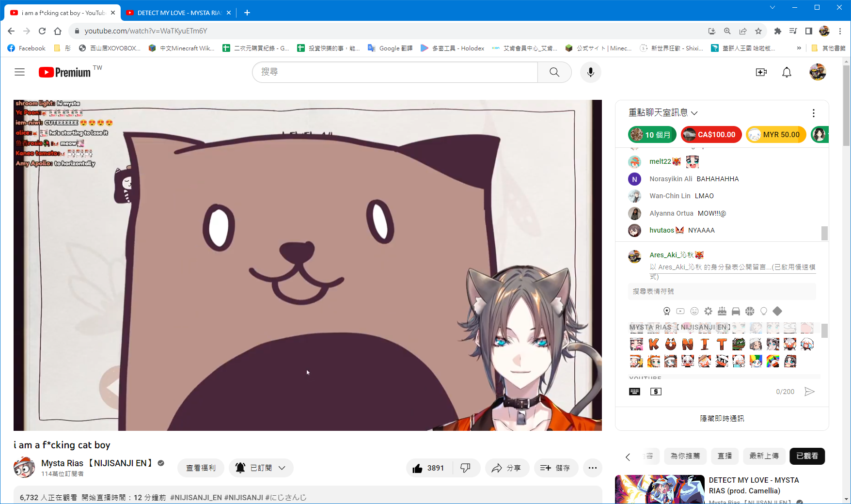Jump to objects lightbulb emoji category
This screenshot has width=851, height=504.
point(764,311)
